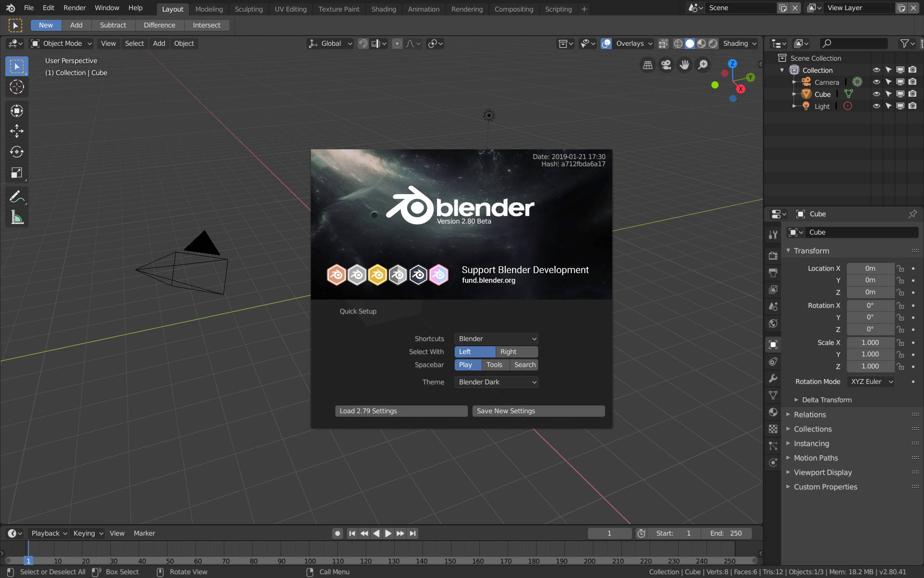Choose Right for Select With
The image size is (924, 578).
coord(516,352)
